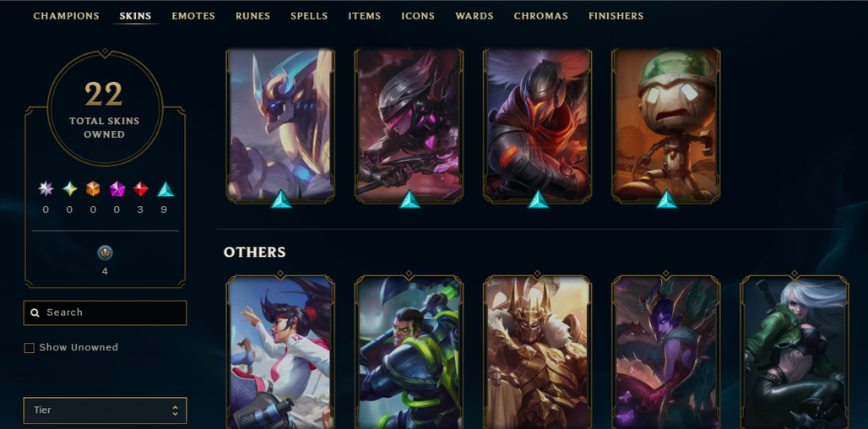Click the Ultimate tier silver gem icon

pyautogui.click(x=46, y=189)
